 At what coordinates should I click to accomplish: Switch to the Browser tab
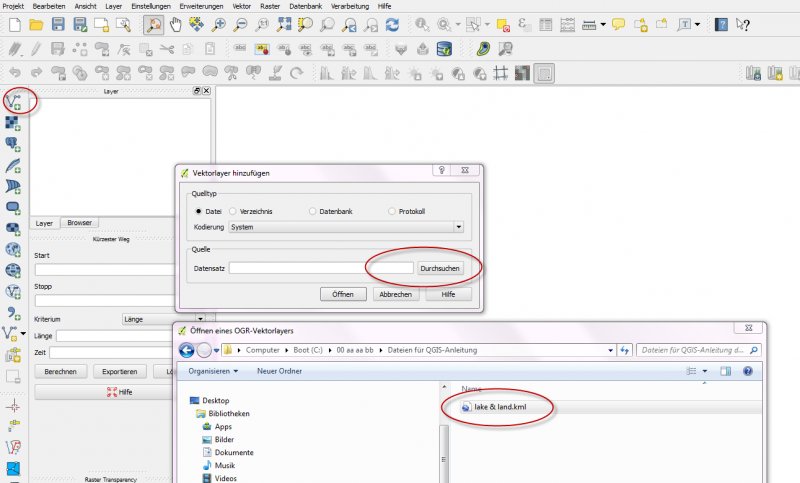click(79, 223)
